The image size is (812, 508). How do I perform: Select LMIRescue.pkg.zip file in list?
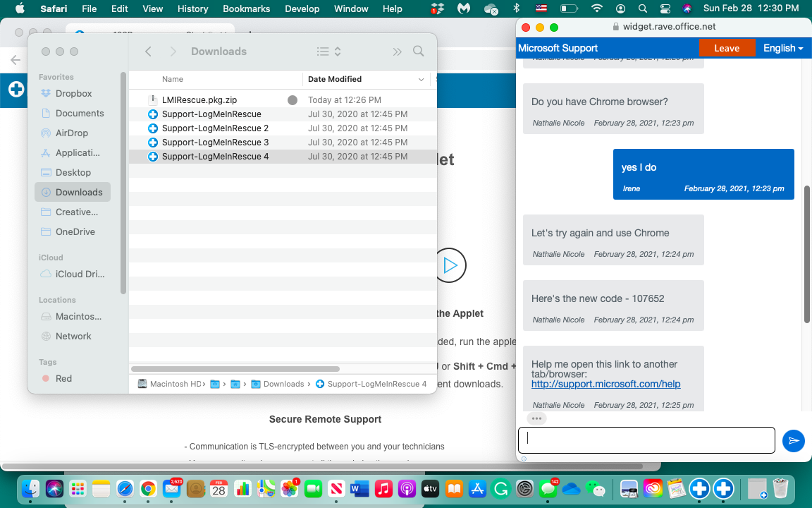tap(199, 100)
